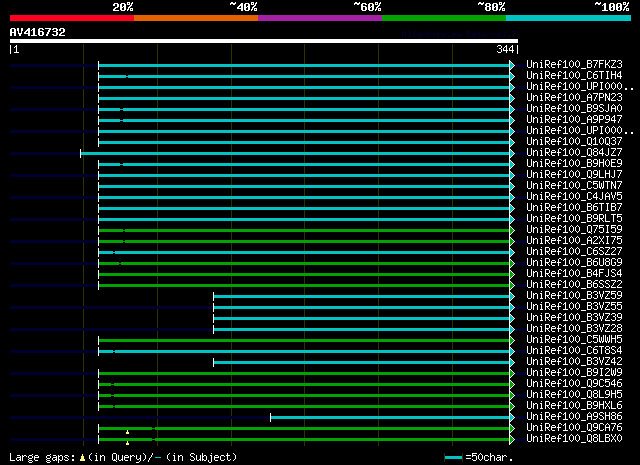
Task: Click the UniRef100_B3VZ28 label
Action: 574,329
